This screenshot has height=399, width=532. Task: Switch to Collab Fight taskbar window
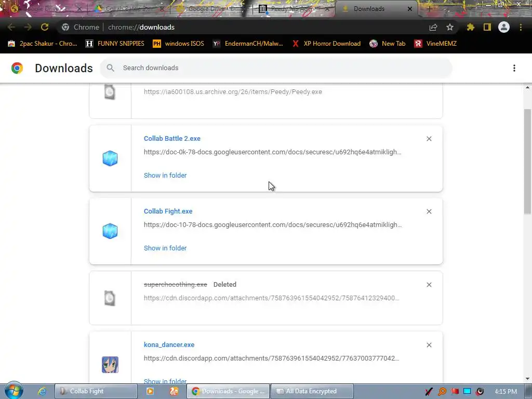click(x=96, y=391)
